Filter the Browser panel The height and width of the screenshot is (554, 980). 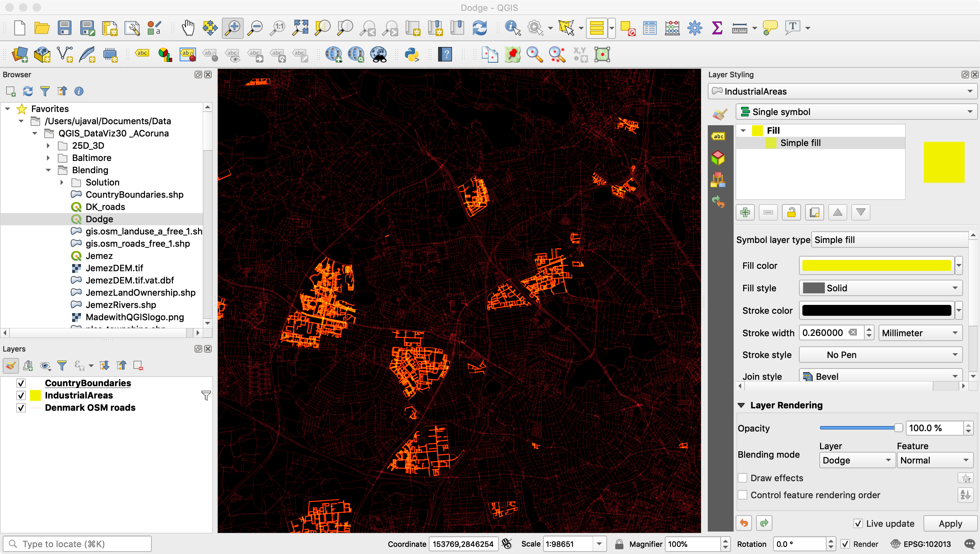point(45,91)
